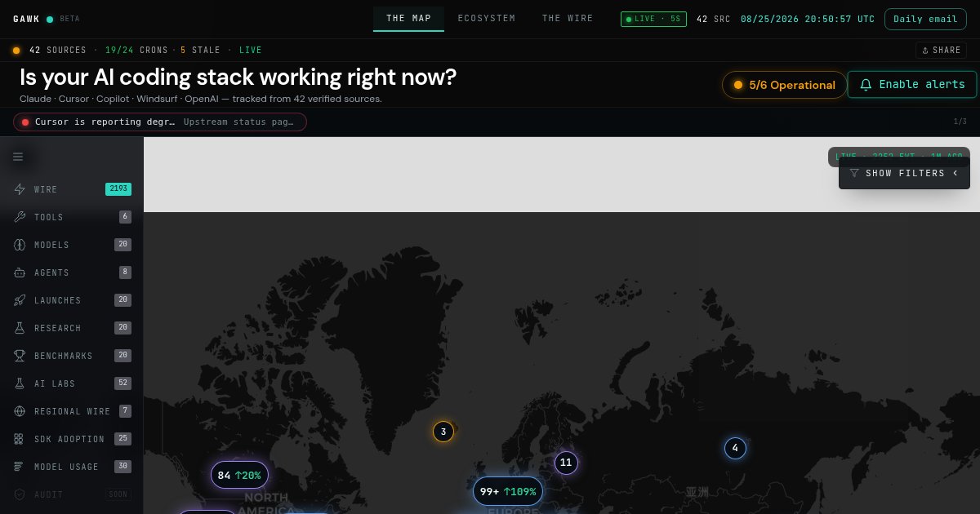
Task: Click the Agents robot icon
Action: 20,273
